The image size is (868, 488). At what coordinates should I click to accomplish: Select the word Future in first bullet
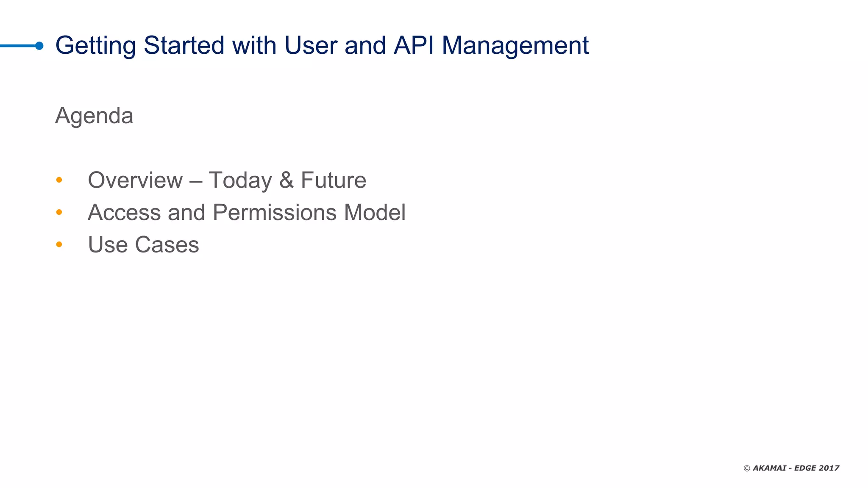click(334, 180)
